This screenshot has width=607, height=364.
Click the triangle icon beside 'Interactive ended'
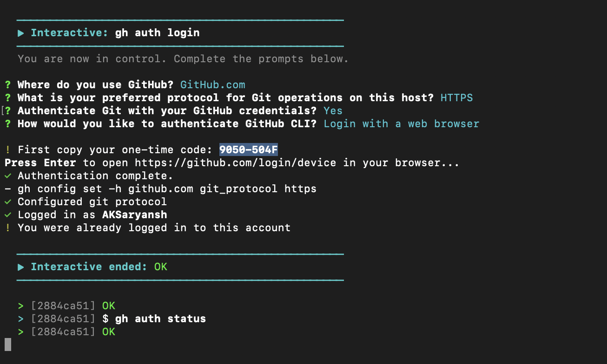(21, 267)
